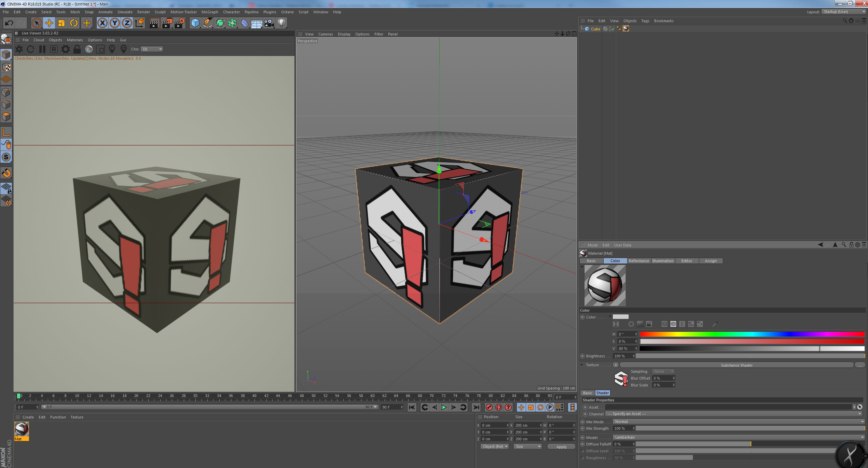Open the Chn DL dropdown

pyautogui.click(x=152, y=49)
